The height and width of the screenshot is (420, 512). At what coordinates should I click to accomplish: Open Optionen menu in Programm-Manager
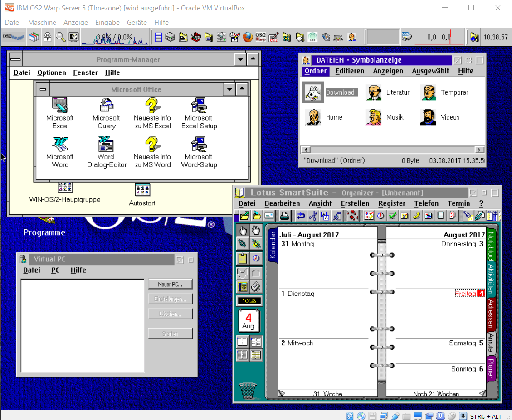[x=52, y=72]
